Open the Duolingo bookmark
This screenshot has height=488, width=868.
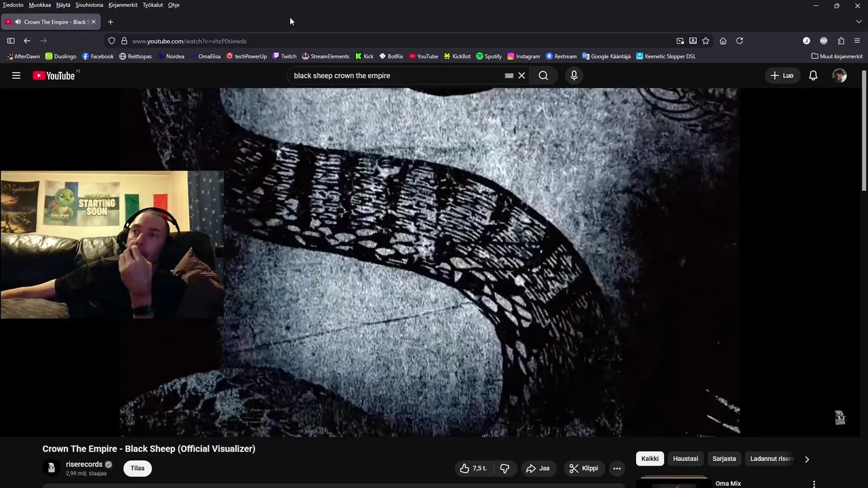pyautogui.click(x=61, y=56)
